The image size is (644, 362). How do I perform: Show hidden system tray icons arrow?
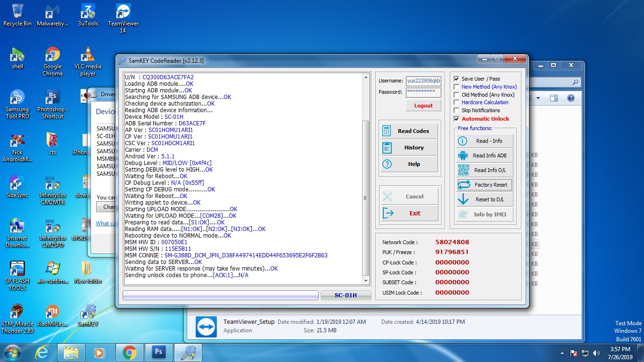562,353
